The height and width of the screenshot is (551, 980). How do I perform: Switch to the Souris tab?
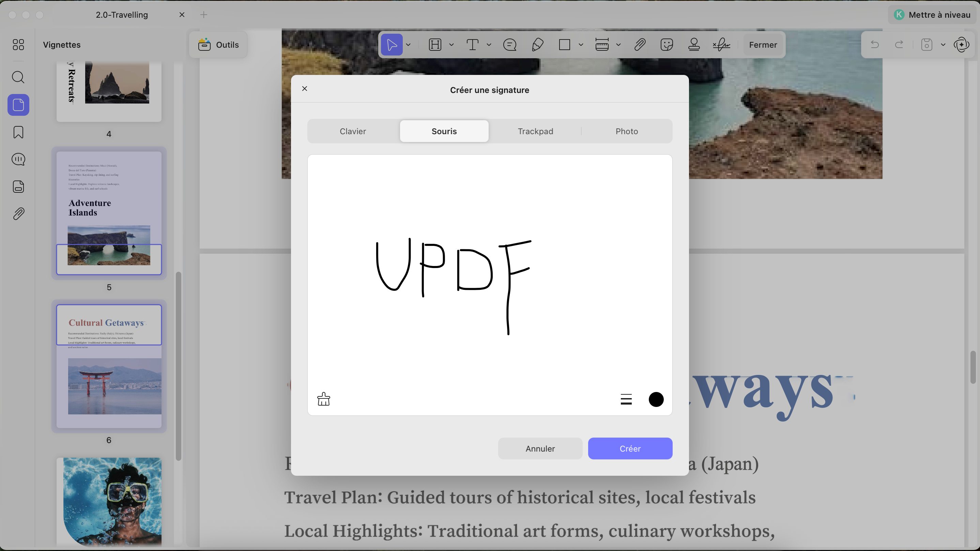pyautogui.click(x=444, y=131)
